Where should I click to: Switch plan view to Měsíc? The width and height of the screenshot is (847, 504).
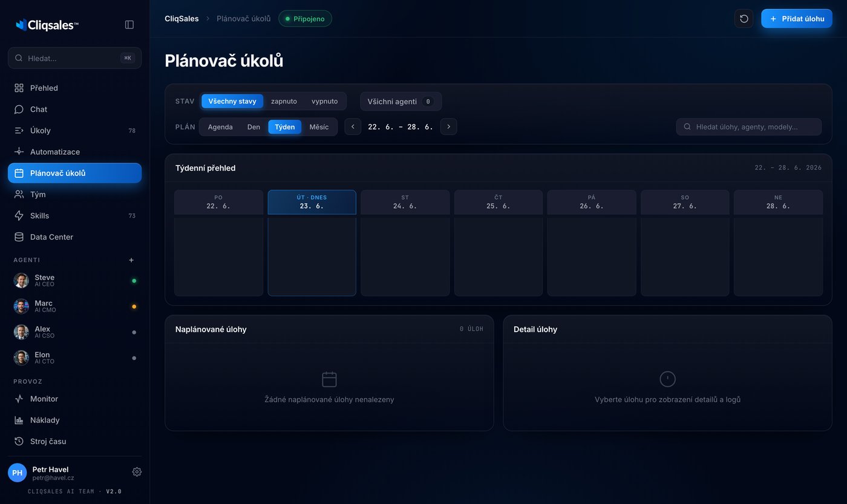pos(319,127)
